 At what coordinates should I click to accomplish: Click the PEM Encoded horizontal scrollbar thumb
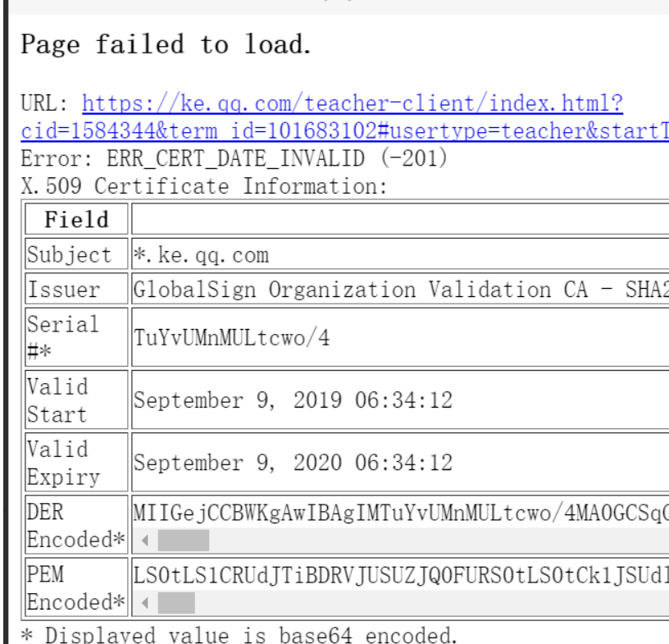tap(176, 603)
